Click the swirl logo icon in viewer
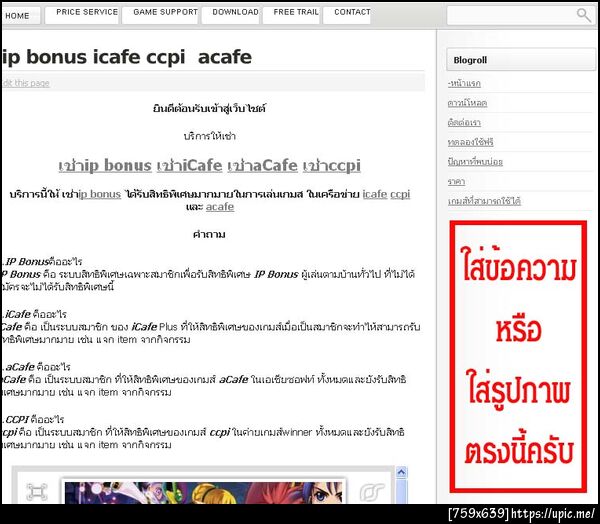The height and width of the screenshot is (524, 600). click(x=372, y=492)
